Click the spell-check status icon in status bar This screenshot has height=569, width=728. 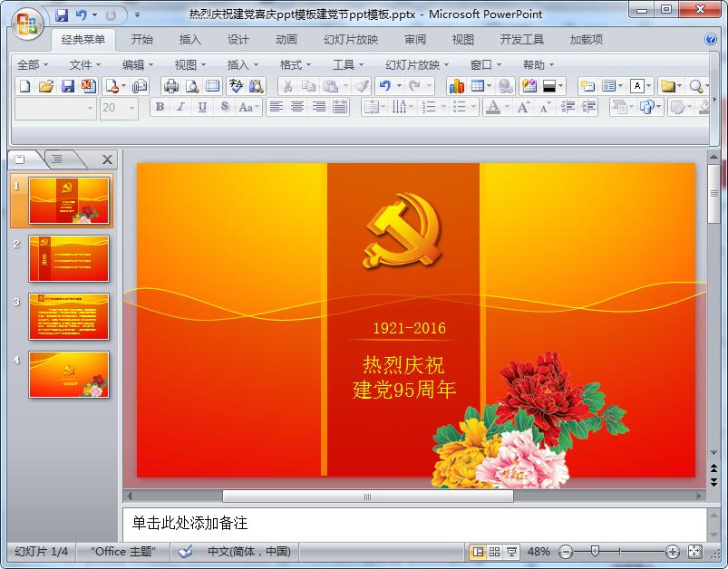click(185, 552)
